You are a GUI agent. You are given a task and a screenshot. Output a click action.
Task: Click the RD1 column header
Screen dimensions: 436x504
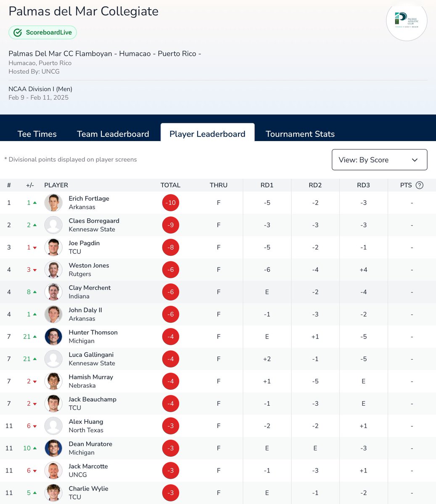tap(267, 185)
